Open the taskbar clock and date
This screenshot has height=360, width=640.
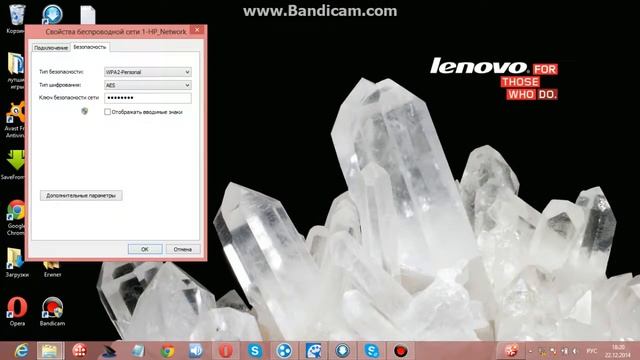tap(618, 351)
